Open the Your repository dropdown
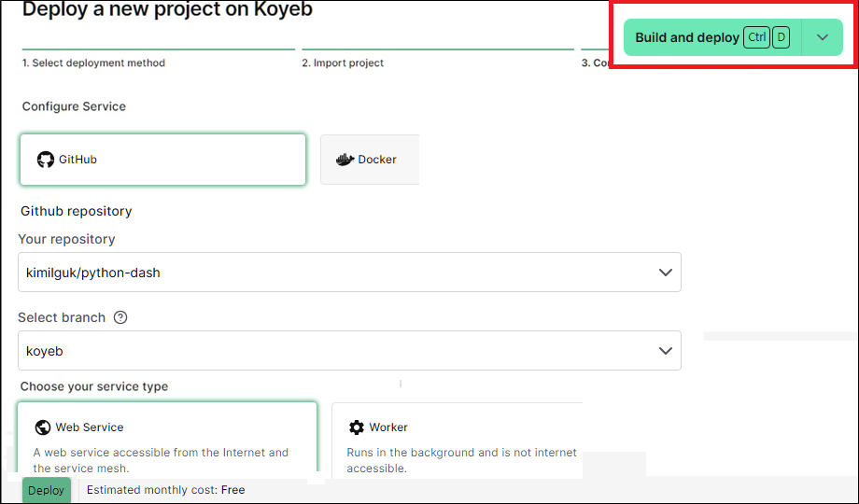This screenshot has width=859, height=504. [349, 273]
